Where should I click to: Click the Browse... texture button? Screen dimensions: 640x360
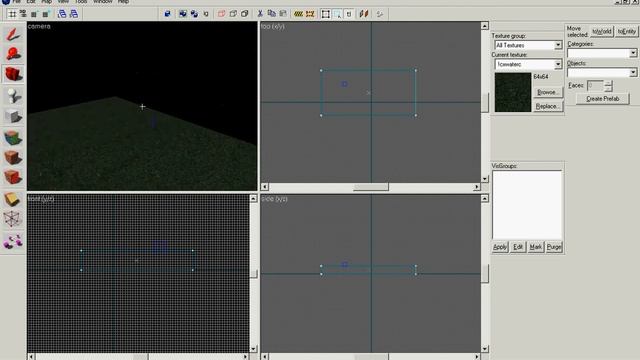click(x=547, y=92)
